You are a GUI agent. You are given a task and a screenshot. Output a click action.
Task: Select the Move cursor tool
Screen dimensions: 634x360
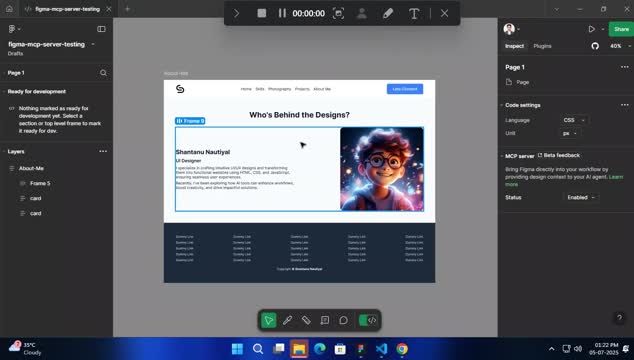click(268, 320)
